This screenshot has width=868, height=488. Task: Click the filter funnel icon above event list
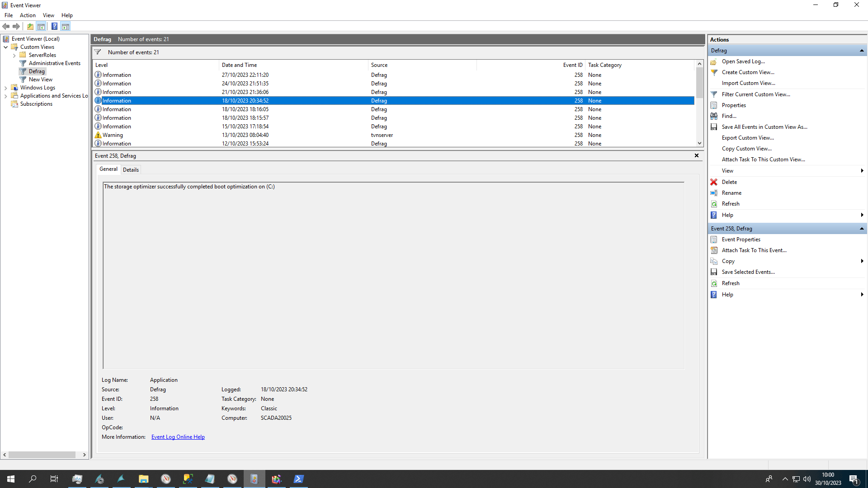point(98,52)
